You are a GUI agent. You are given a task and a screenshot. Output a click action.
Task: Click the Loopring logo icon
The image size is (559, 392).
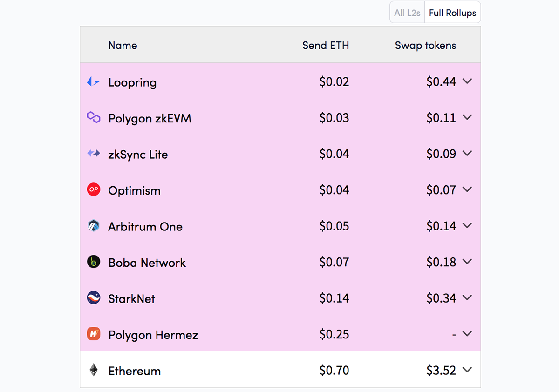pyautogui.click(x=94, y=82)
